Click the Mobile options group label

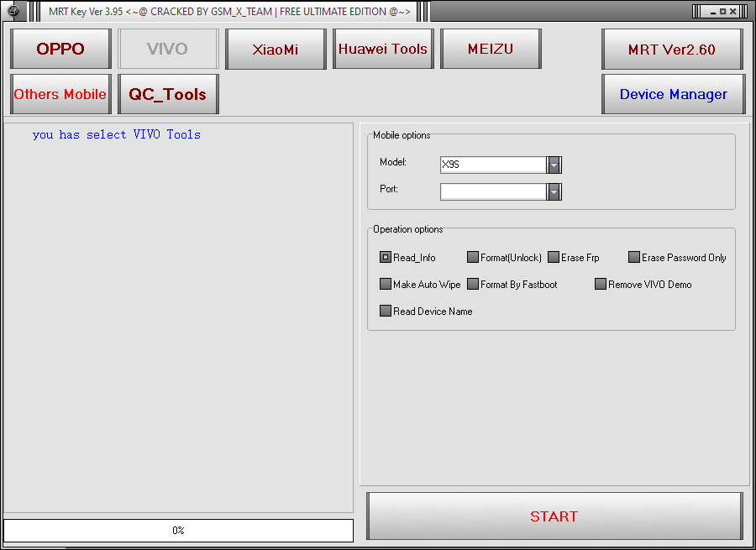tap(402, 135)
